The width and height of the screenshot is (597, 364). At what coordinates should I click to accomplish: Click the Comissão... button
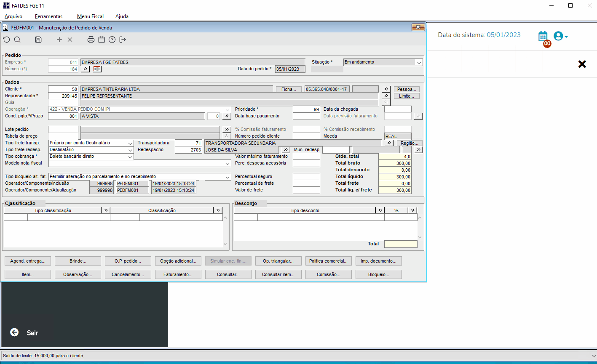(x=329, y=274)
